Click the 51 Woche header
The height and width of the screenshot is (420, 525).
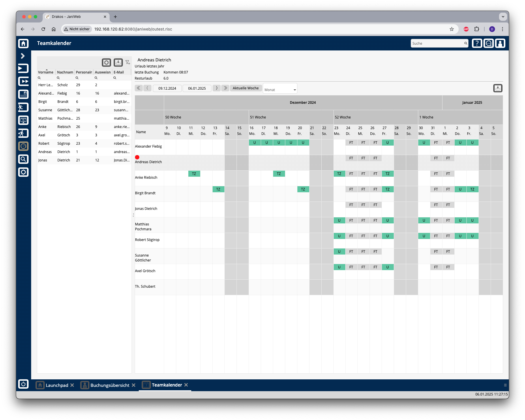(x=291, y=117)
